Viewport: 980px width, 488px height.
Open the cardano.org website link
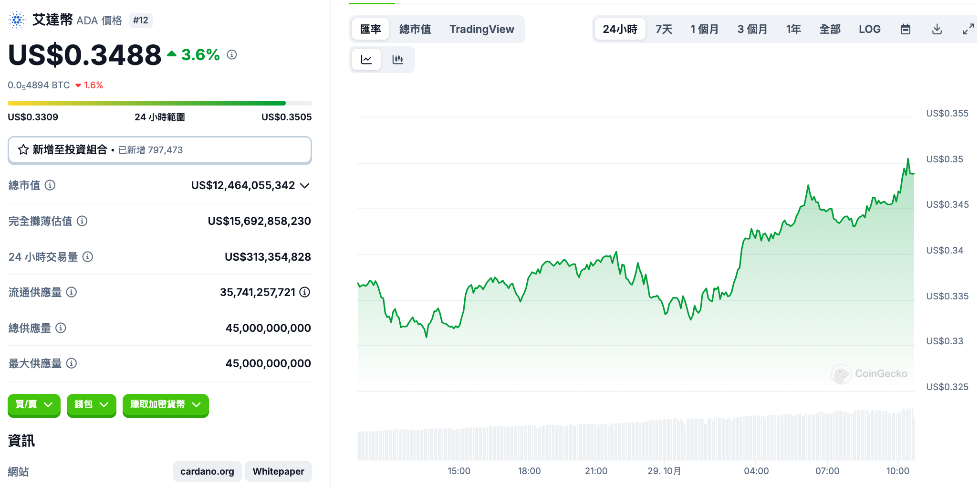click(x=207, y=471)
